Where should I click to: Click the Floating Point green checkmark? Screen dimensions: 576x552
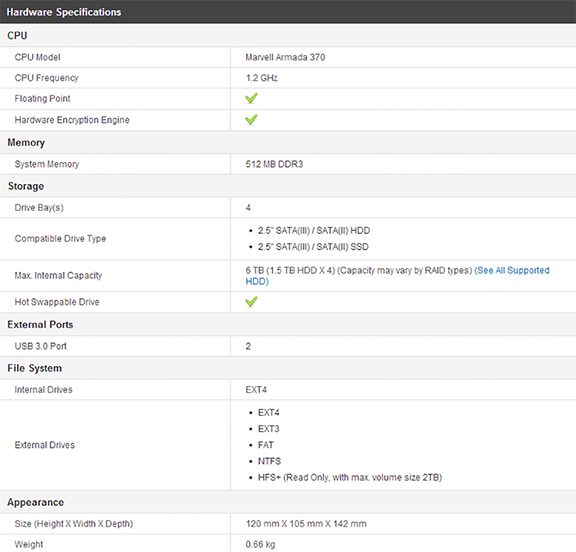(x=251, y=98)
